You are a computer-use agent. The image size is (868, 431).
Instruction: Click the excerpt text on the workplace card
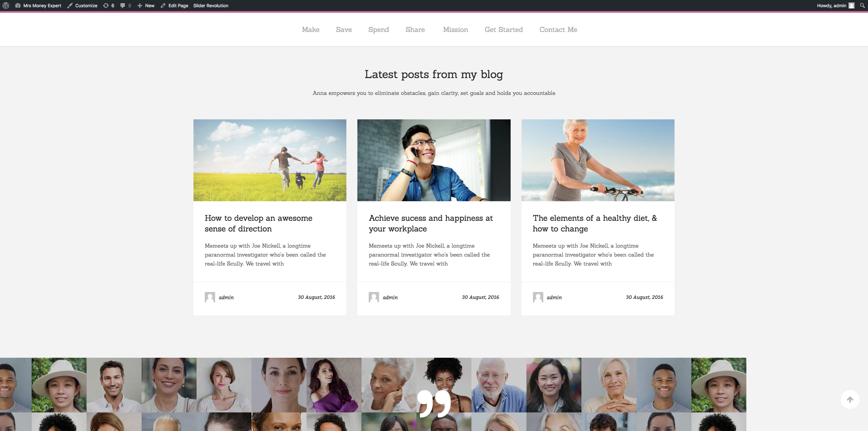(429, 255)
